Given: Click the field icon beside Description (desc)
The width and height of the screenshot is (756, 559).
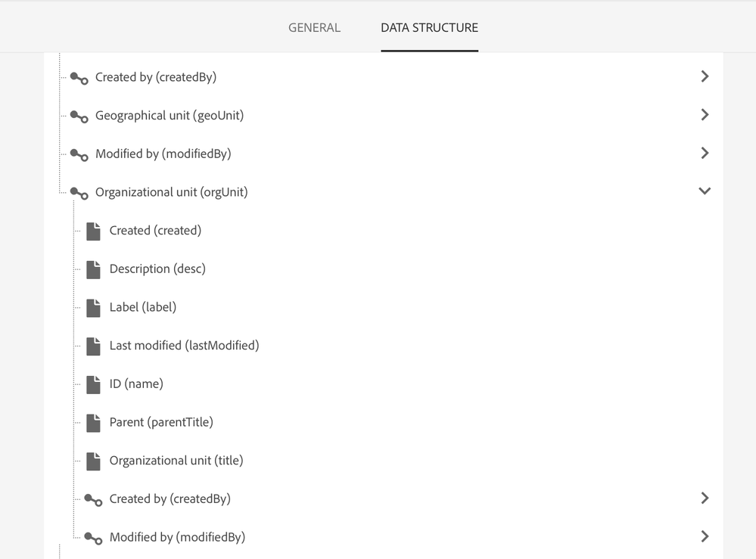Looking at the screenshot, I should point(92,269).
